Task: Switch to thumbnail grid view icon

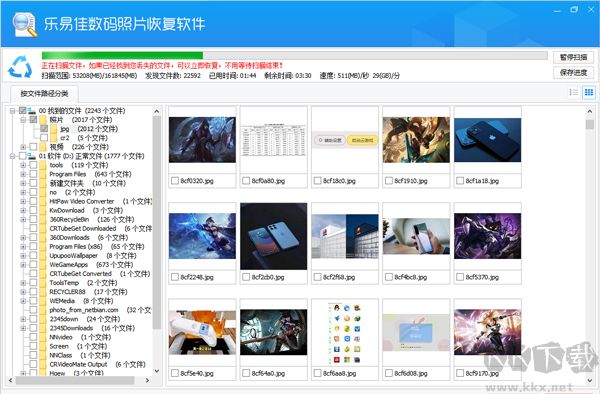Action: click(x=589, y=92)
